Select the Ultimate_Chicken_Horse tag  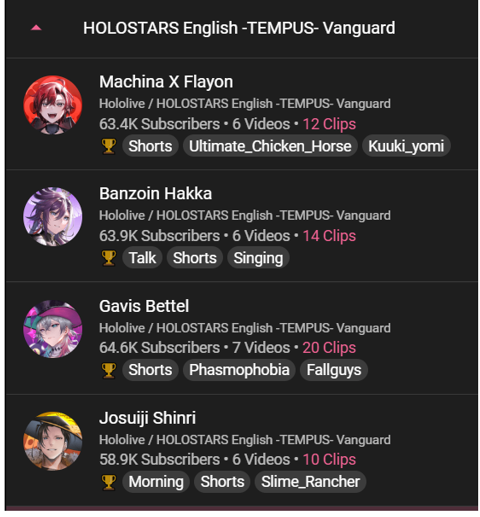270,146
